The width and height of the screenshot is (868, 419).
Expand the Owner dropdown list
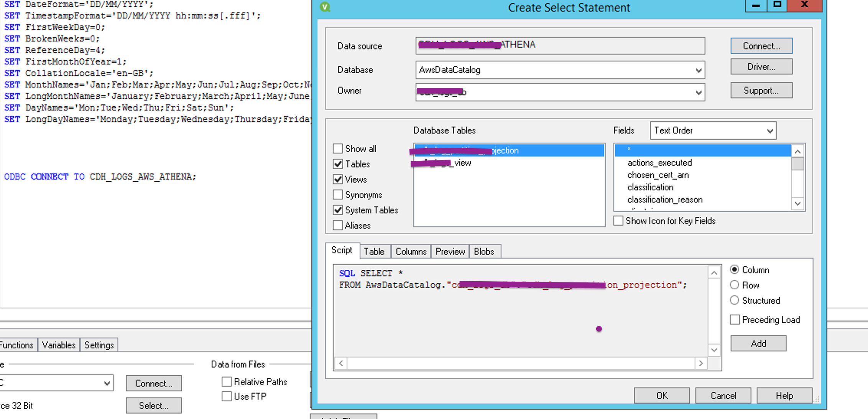coord(698,92)
